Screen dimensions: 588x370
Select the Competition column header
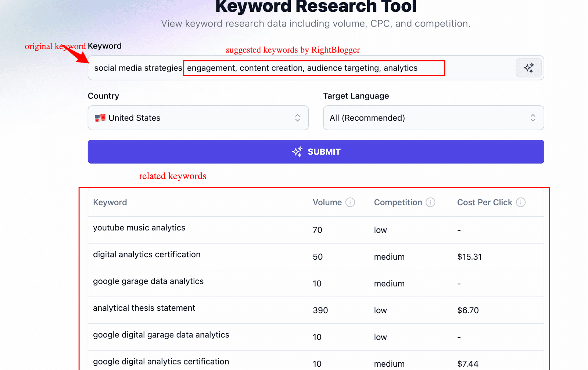(398, 202)
